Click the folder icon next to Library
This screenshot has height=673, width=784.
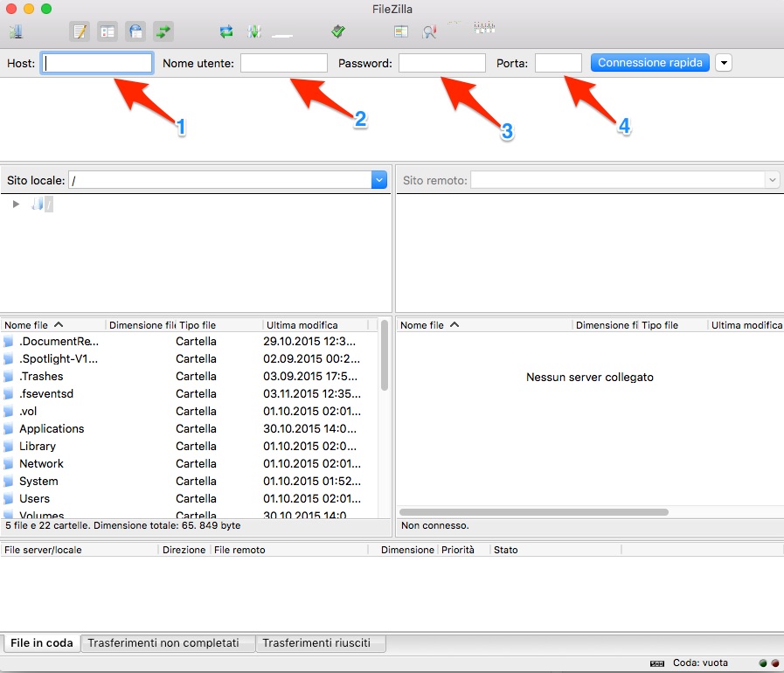click(9, 446)
